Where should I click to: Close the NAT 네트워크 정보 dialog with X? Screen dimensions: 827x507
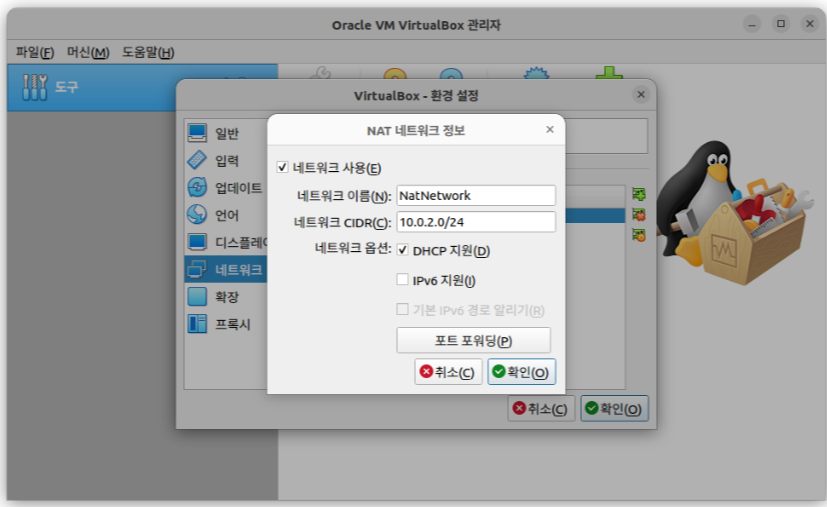point(550,130)
